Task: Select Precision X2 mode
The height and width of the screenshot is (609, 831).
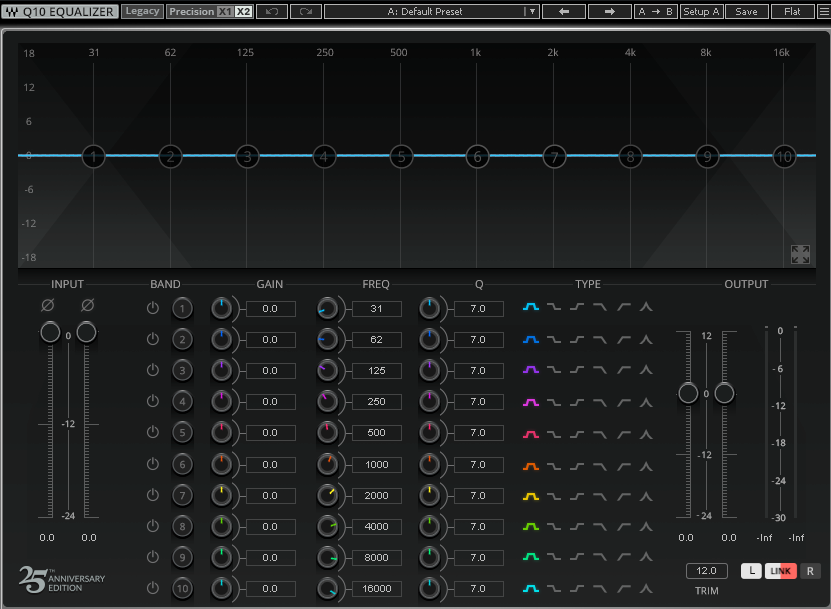Action: [x=243, y=11]
